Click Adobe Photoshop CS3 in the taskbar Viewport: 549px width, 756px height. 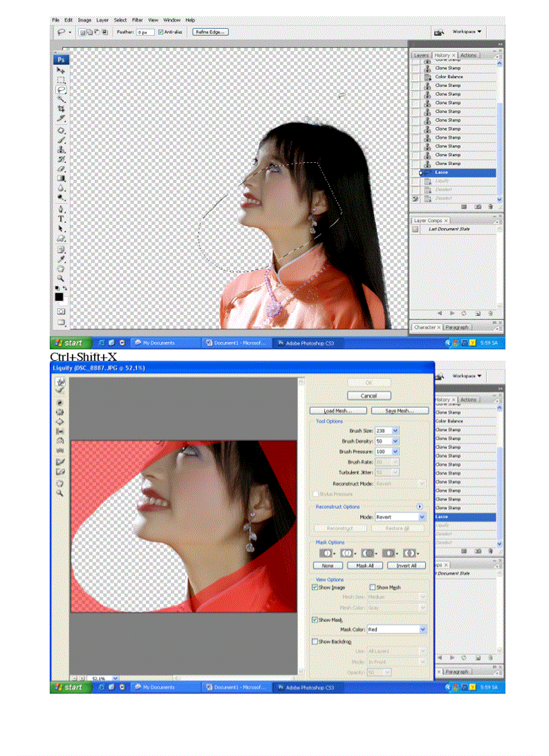coord(309,343)
